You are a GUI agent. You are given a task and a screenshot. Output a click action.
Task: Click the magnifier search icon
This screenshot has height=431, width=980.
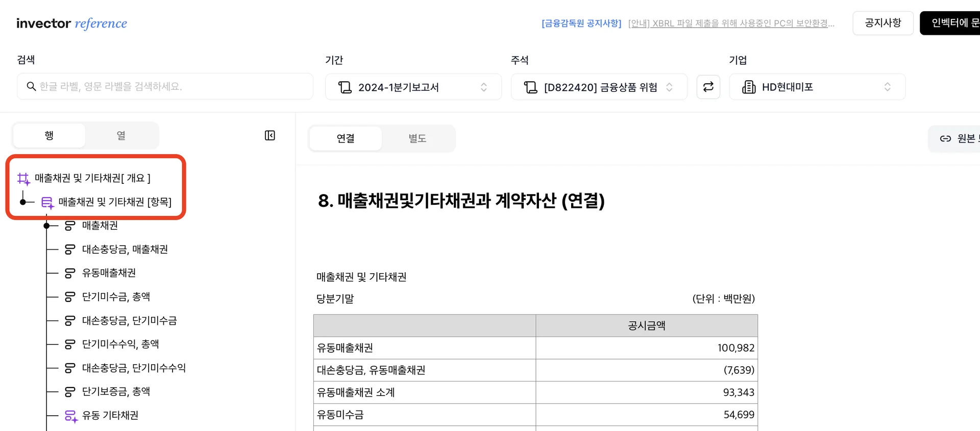click(x=31, y=87)
